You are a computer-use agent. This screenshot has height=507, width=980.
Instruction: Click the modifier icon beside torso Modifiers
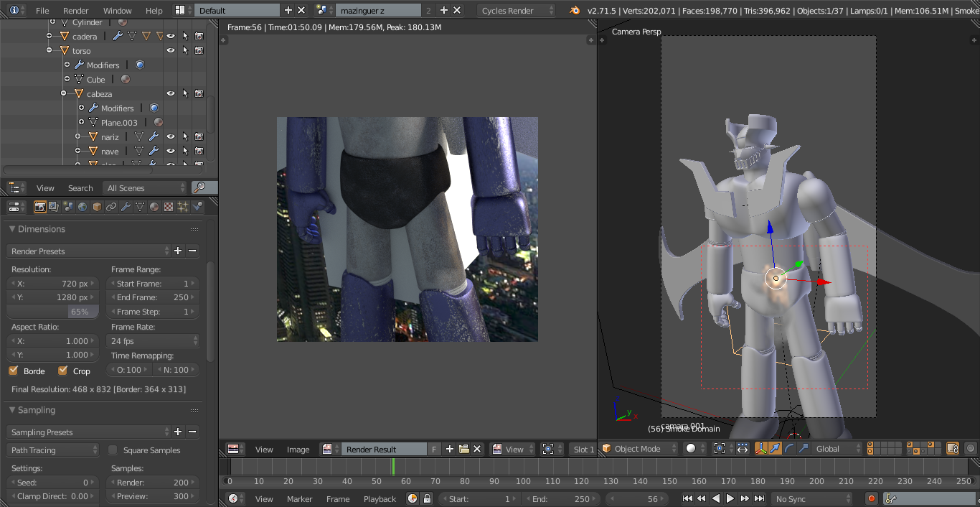pos(139,65)
